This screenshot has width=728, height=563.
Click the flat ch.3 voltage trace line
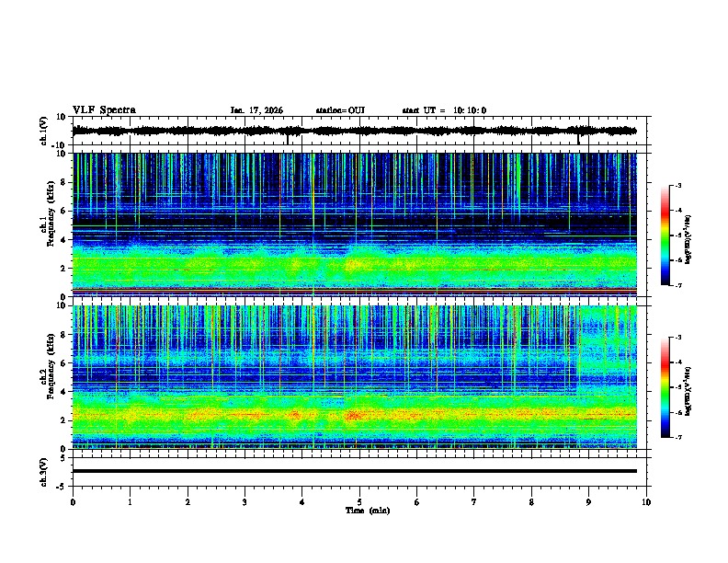(354, 471)
